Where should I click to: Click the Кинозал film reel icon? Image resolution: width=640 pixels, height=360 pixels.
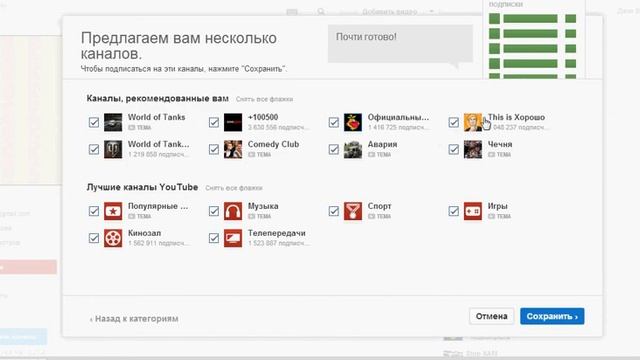(x=113, y=238)
